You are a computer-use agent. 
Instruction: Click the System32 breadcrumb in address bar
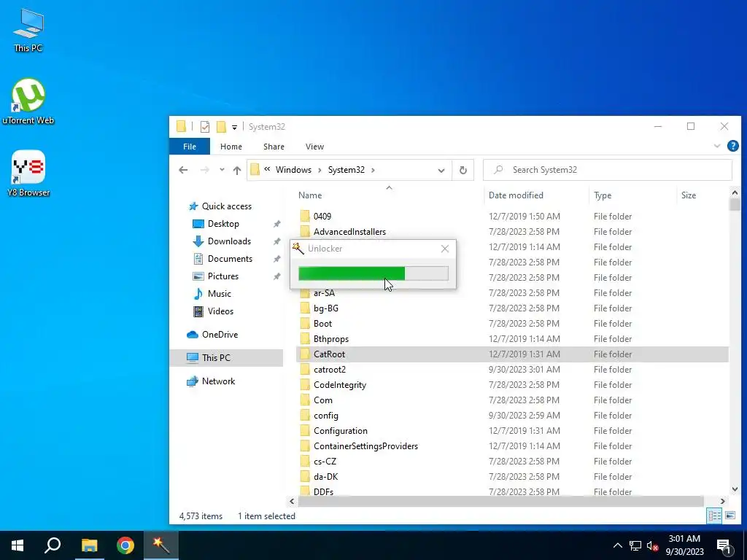[347, 170]
